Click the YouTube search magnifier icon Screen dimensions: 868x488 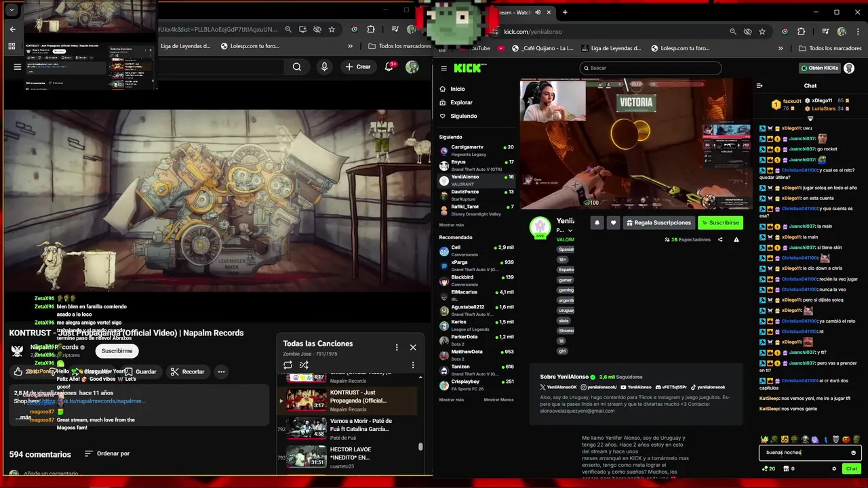(296, 66)
